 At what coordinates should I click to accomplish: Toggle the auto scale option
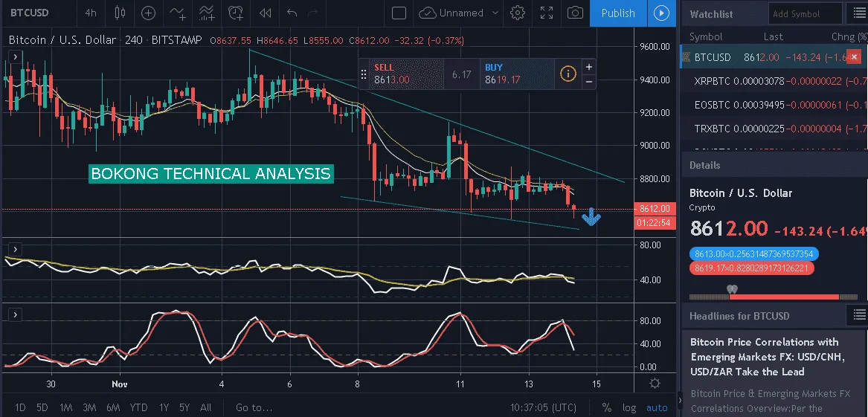657,407
